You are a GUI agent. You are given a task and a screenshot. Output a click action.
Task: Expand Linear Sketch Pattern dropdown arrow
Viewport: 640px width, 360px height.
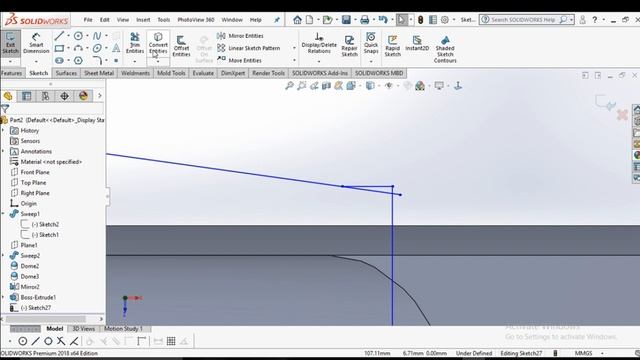[294, 48]
